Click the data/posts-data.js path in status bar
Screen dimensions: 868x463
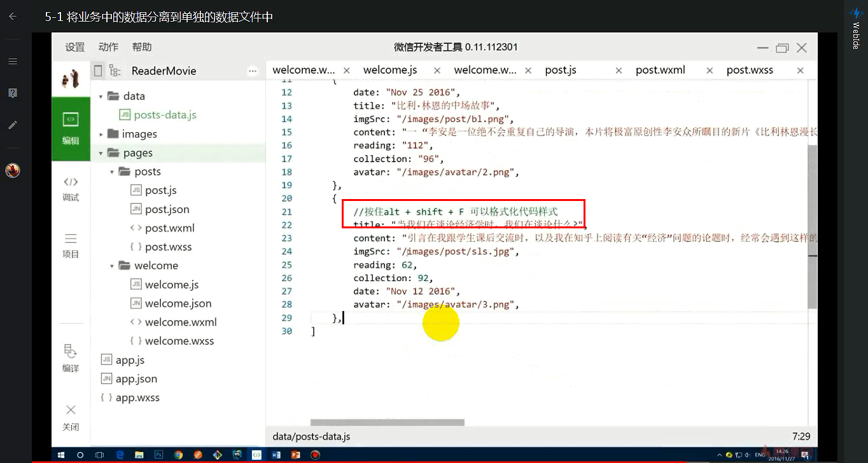[311, 437]
